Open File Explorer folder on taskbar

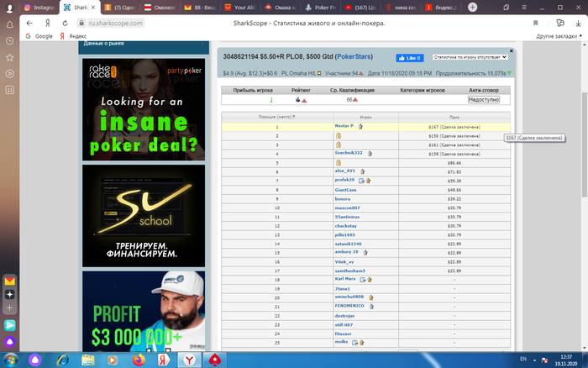(88, 360)
